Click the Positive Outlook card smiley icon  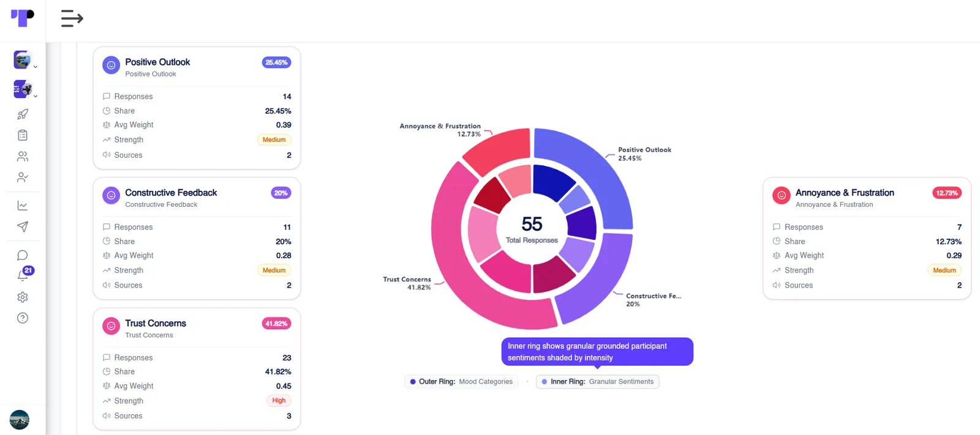111,65
